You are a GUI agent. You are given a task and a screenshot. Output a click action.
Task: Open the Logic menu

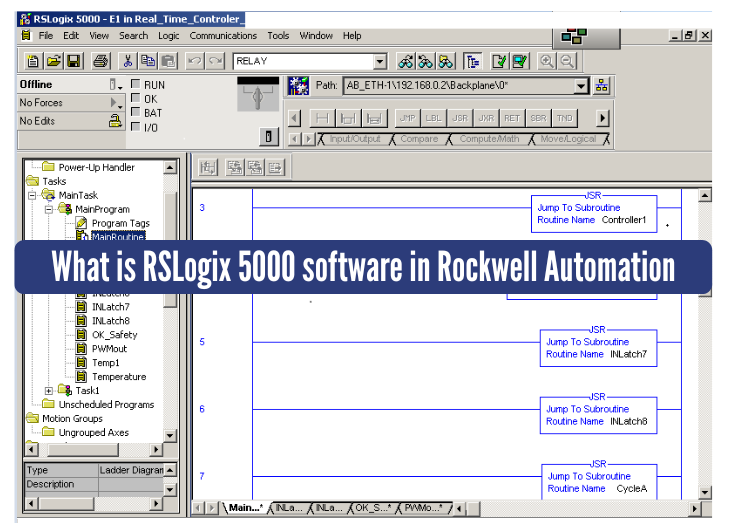pos(169,35)
